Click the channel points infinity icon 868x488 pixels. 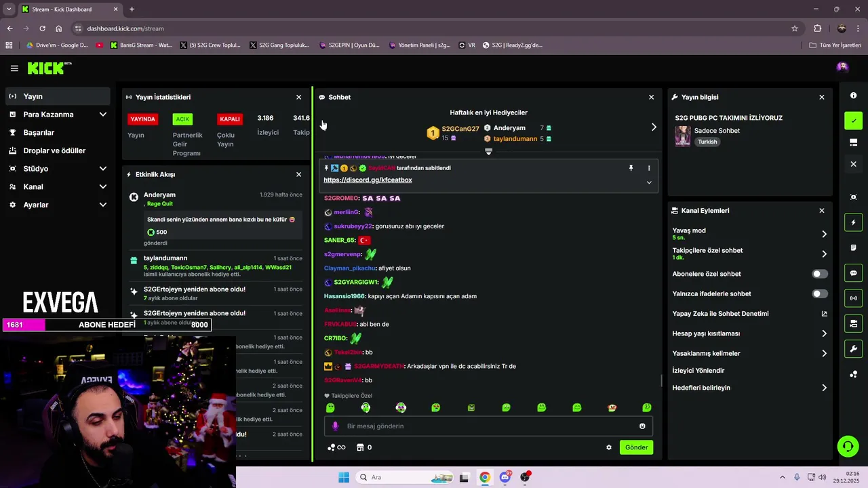click(337, 447)
